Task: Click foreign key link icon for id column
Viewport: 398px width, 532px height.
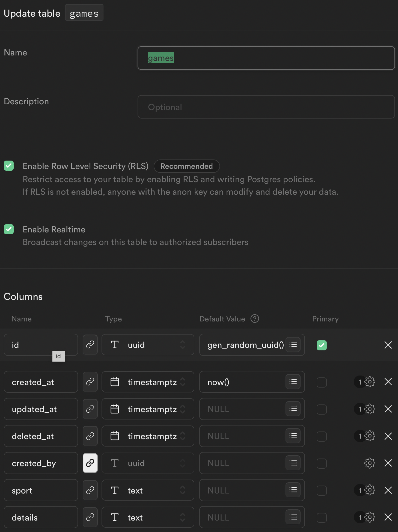Action: tap(90, 345)
